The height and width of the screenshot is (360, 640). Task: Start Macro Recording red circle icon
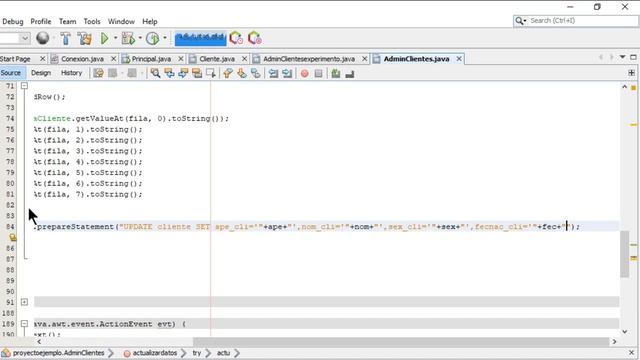tap(304, 73)
